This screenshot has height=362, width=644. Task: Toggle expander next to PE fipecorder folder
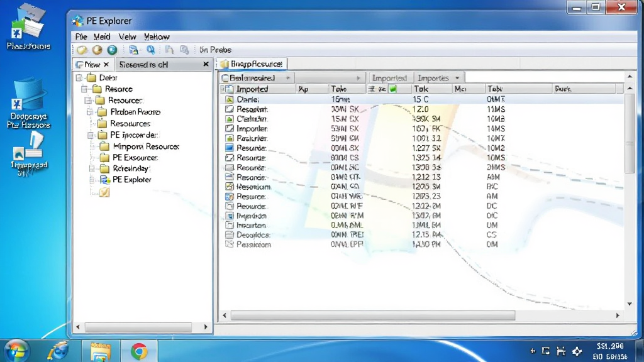pyautogui.click(x=91, y=135)
